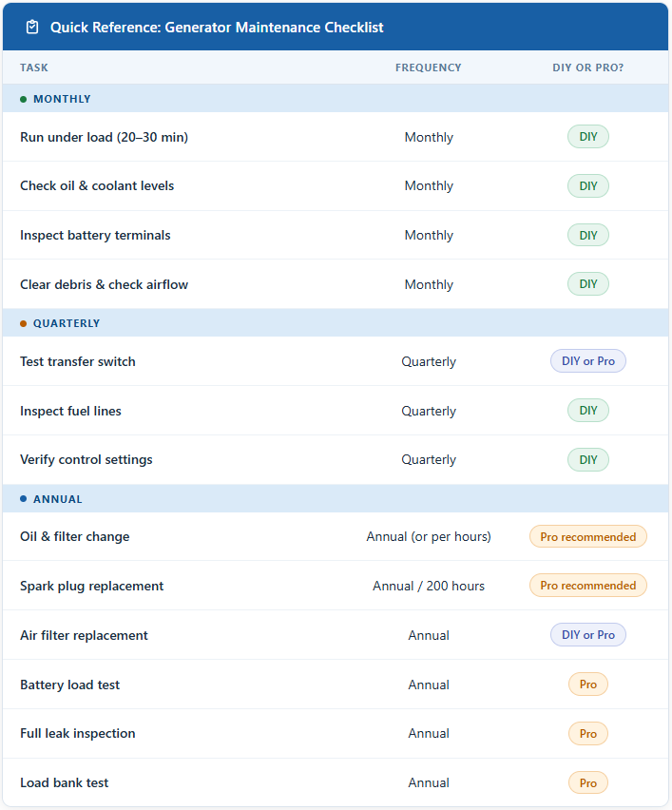
Task: Click Pro recommended badge for Spark plug replacement
Action: pyautogui.click(x=587, y=586)
